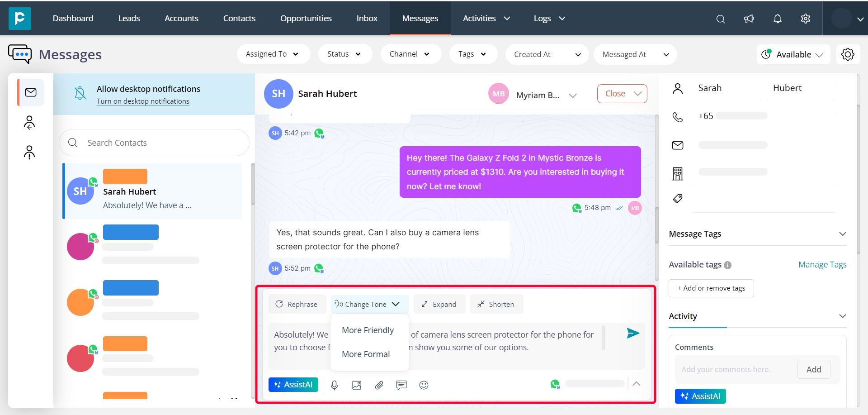Select the envelope inbox sidebar icon

[31, 92]
